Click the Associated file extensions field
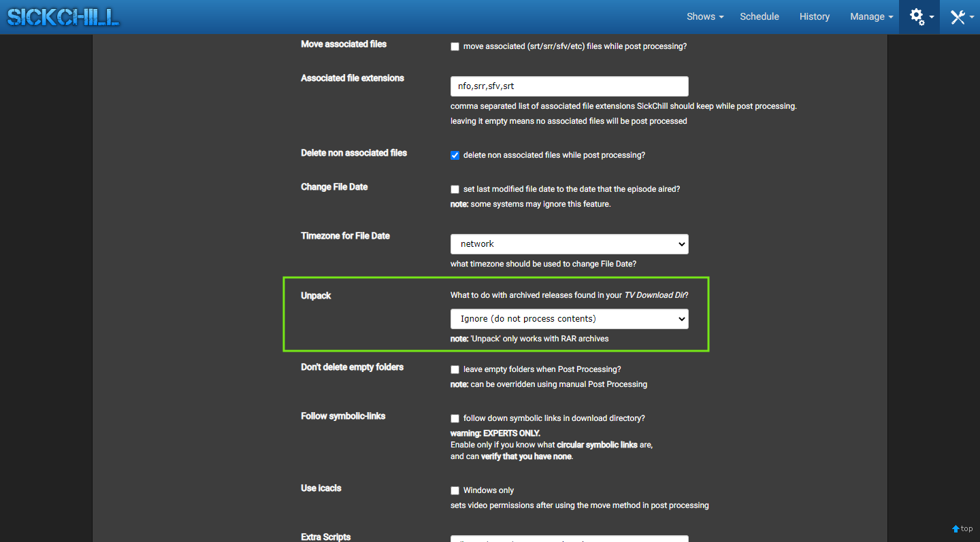The width and height of the screenshot is (980, 542). coord(569,86)
